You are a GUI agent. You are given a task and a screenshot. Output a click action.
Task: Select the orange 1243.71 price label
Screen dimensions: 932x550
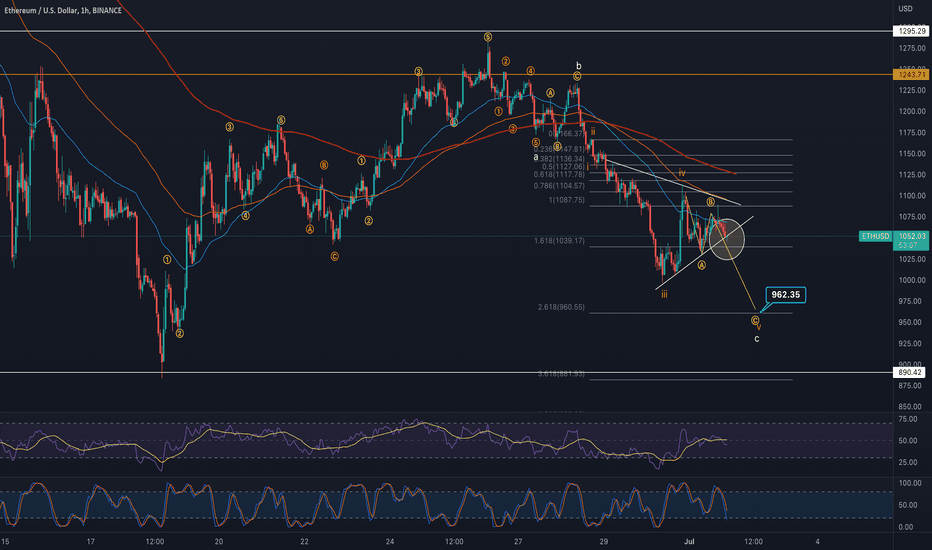[912, 74]
